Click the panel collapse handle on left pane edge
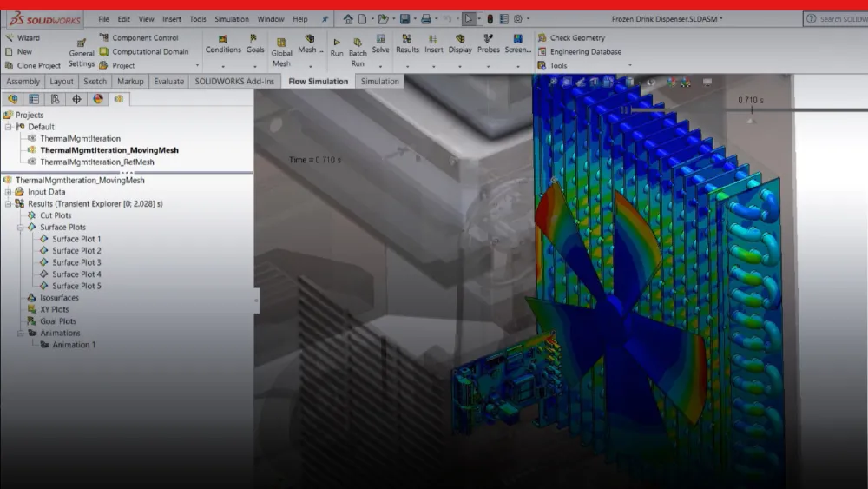 point(256,301)
